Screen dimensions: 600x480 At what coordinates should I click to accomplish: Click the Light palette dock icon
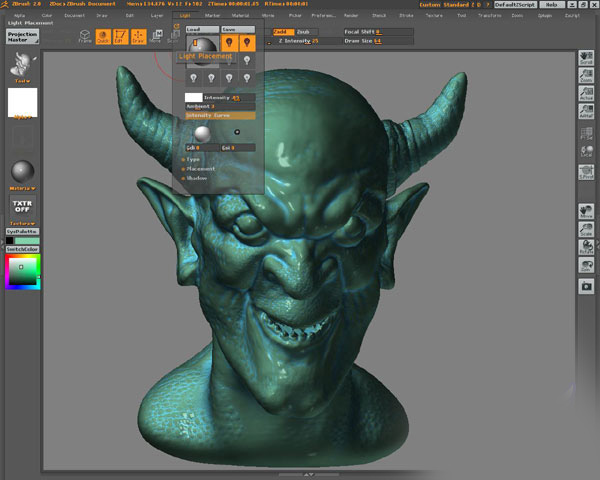point(176,26)
